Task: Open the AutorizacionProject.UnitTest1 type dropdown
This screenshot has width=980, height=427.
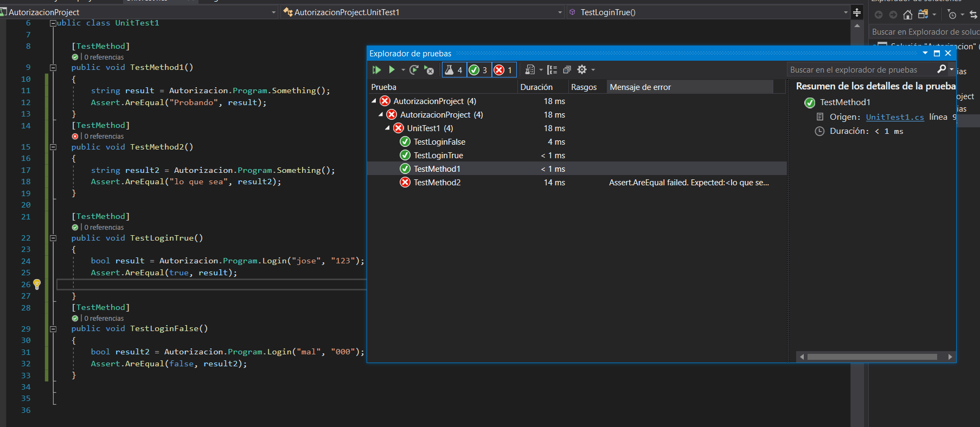Action: (423, 12)
